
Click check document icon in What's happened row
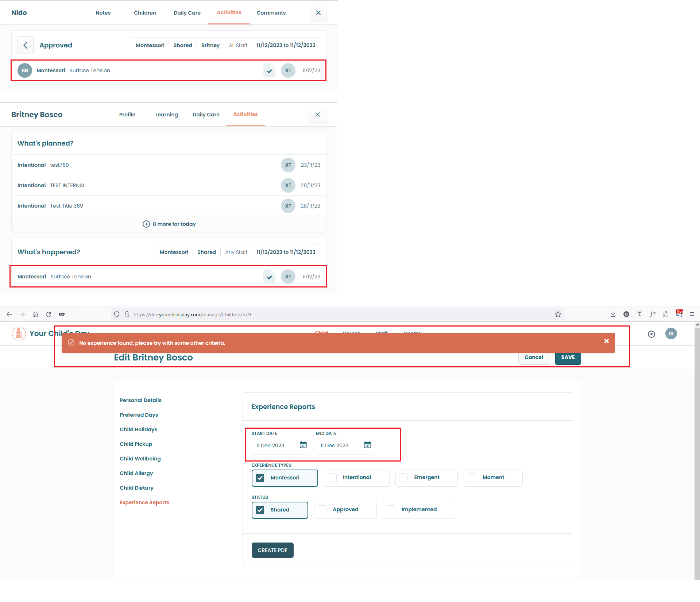pos(269,277)
